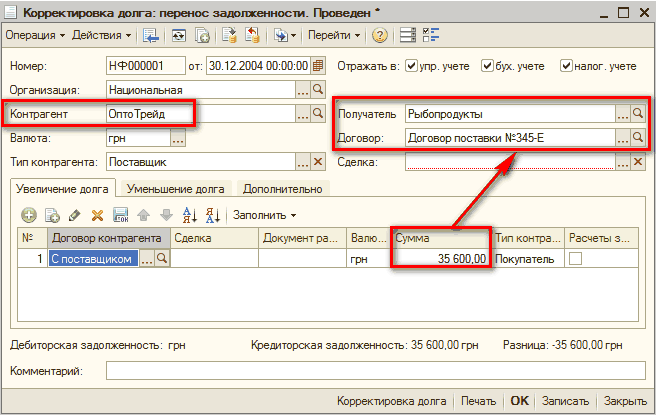Open the dropdown arrow beside Перейти's left icon
This screenshot has height=415, width=656.
point(293,36)
